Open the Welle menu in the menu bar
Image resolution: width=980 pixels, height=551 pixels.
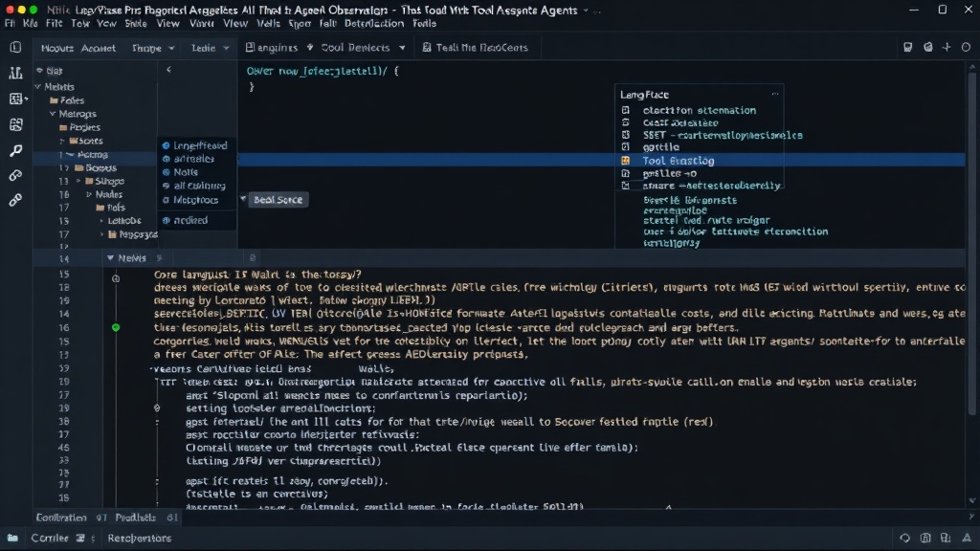pyautogui.click(x=268, y=23)
